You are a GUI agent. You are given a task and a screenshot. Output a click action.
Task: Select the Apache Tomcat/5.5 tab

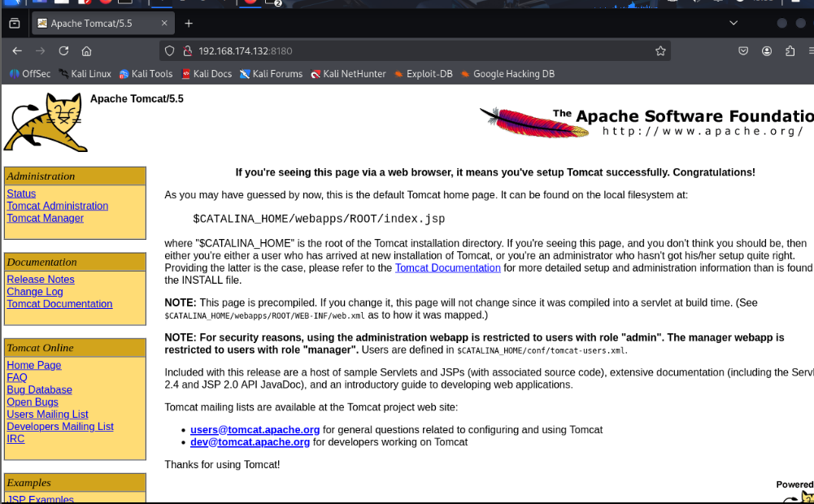(x=102, y=24)
